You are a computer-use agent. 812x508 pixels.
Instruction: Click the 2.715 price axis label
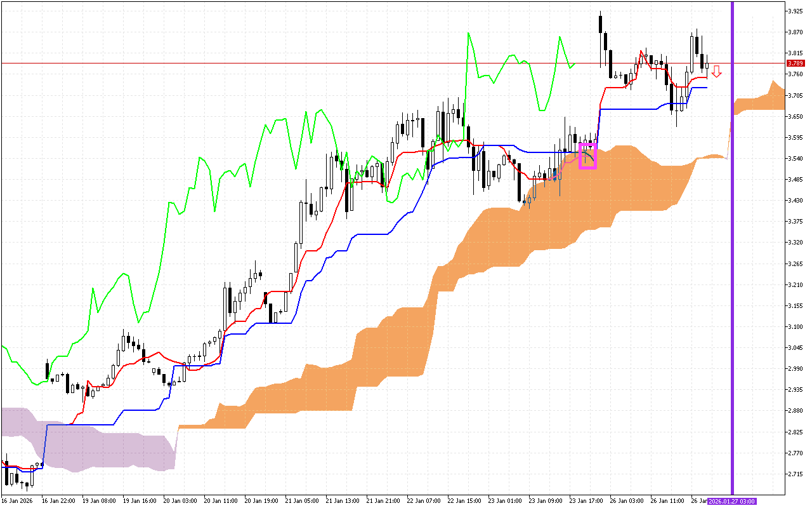coord(795,474)
